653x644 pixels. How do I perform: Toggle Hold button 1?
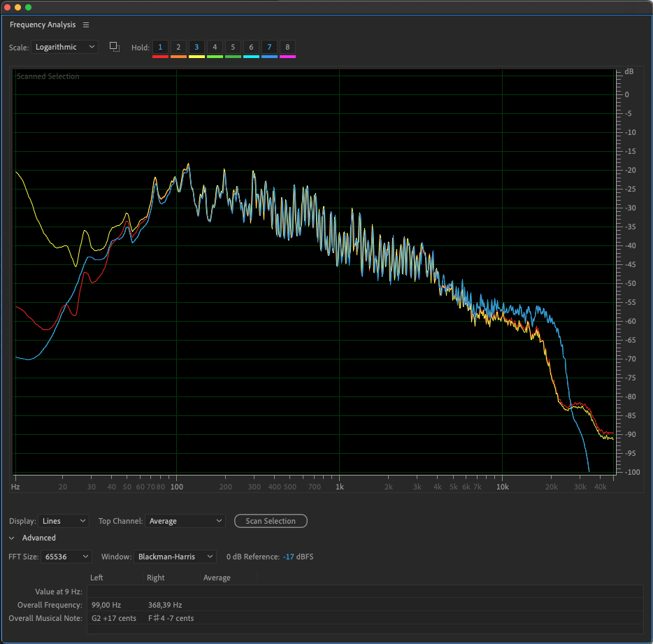tap(160, 47)
